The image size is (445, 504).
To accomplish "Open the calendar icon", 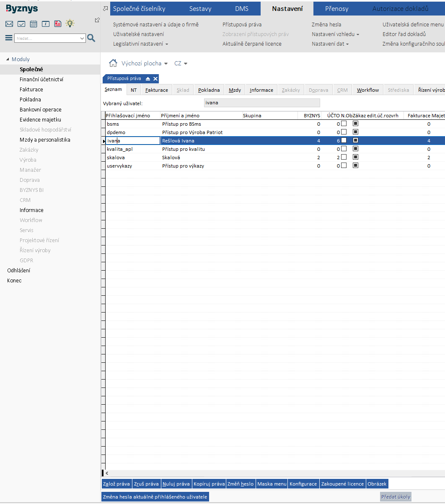I will tap(34, 24).
